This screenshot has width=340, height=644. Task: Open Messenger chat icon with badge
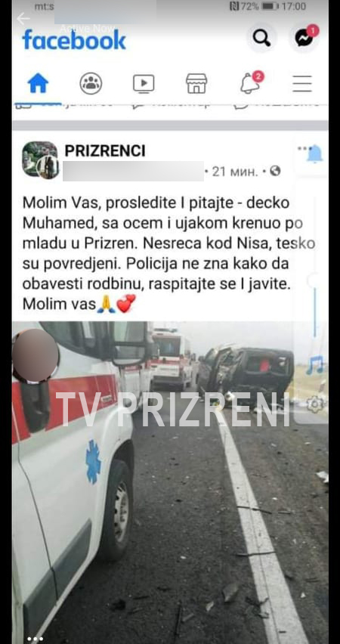(x=305, y=37)
